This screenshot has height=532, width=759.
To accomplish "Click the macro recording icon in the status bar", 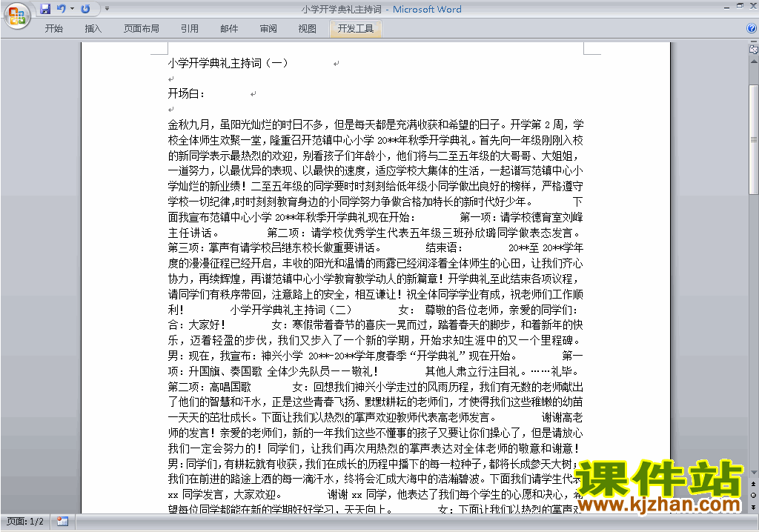I will coord(62,522).
